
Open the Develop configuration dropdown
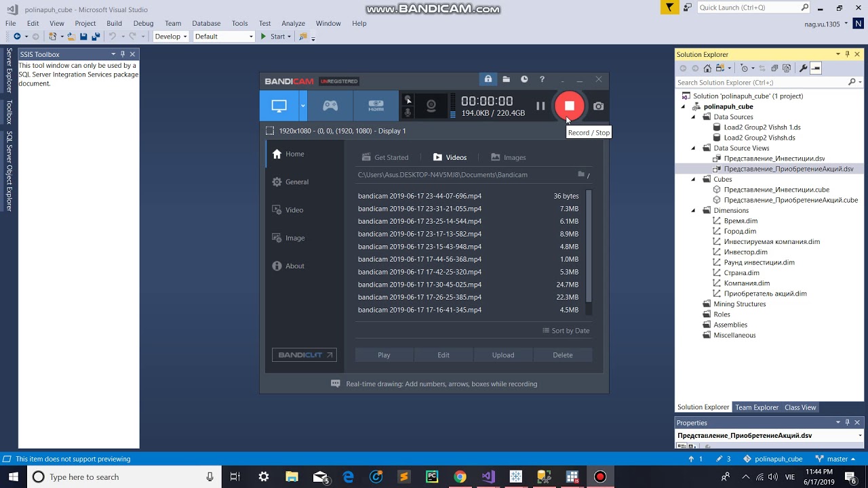pos(171,37)
